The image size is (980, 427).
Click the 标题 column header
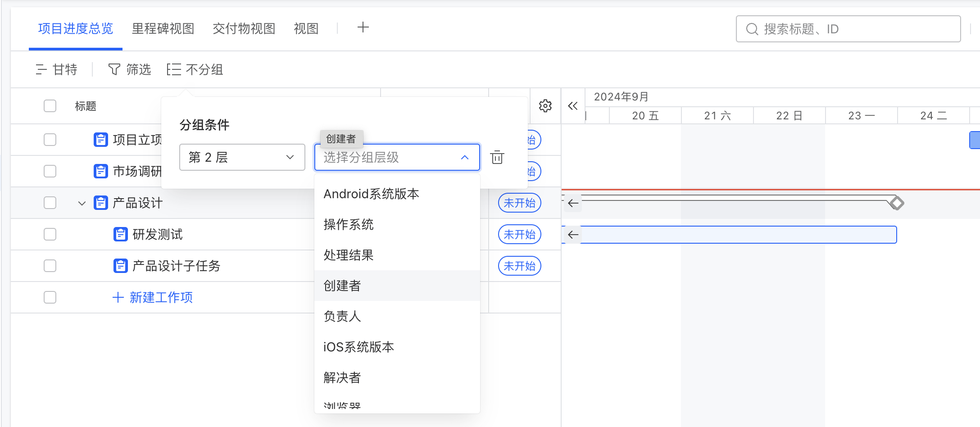click(86, 106)
